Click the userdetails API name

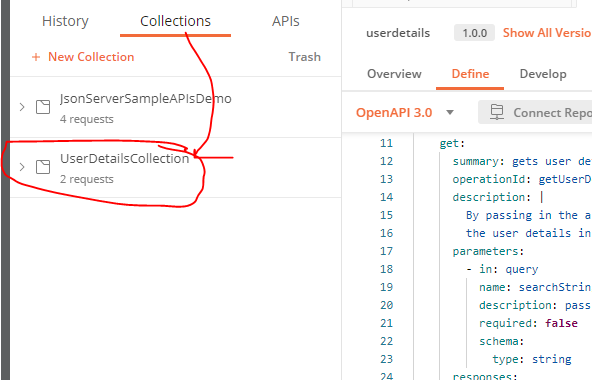point(398,33)
